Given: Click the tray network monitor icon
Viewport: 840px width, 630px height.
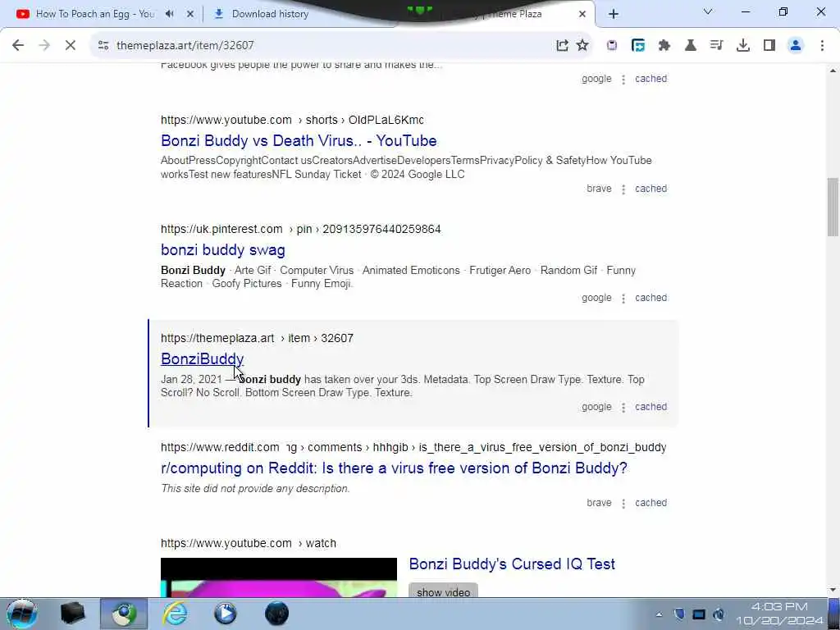Looking at the screenshot, I should tap(699, 614).
